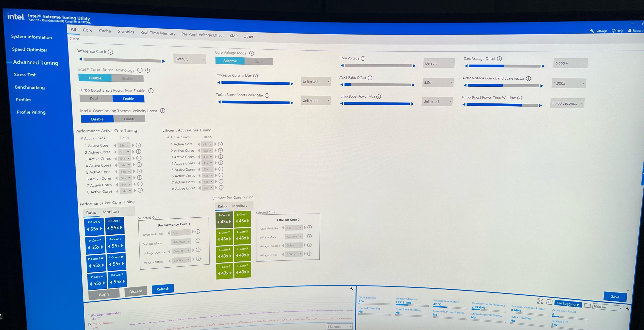Expand the monitor panel with the fullscreen arrows icon
Screen dimensions: 644x330
[540, 301]
